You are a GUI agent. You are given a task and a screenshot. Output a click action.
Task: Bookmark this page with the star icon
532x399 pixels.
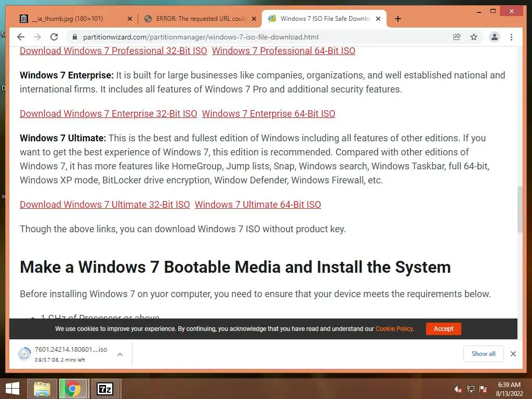(474, 37)
